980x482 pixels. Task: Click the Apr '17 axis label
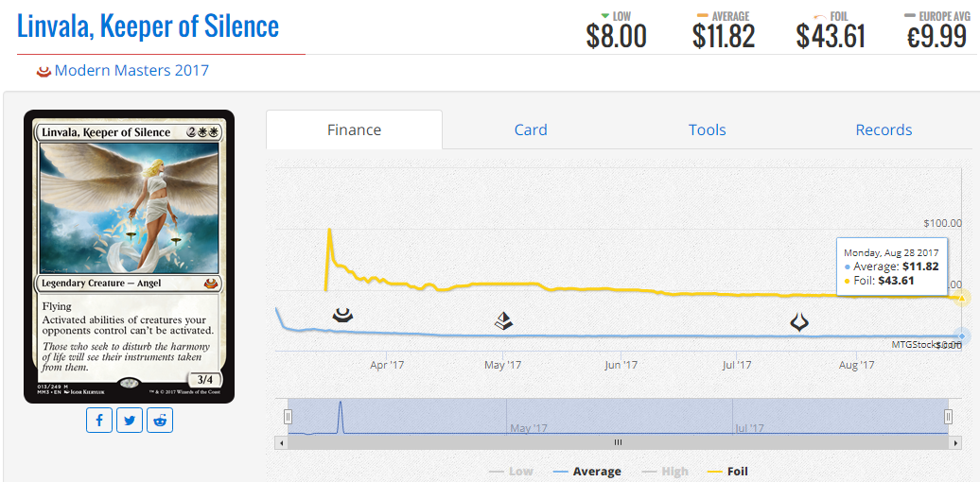(387, 365)
